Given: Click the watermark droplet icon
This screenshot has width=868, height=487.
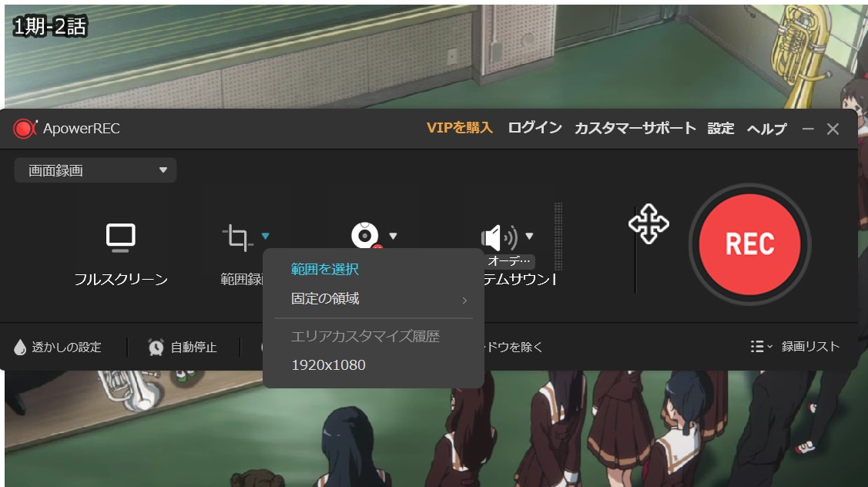Looking at the screenshot, I should click(20, 348).
